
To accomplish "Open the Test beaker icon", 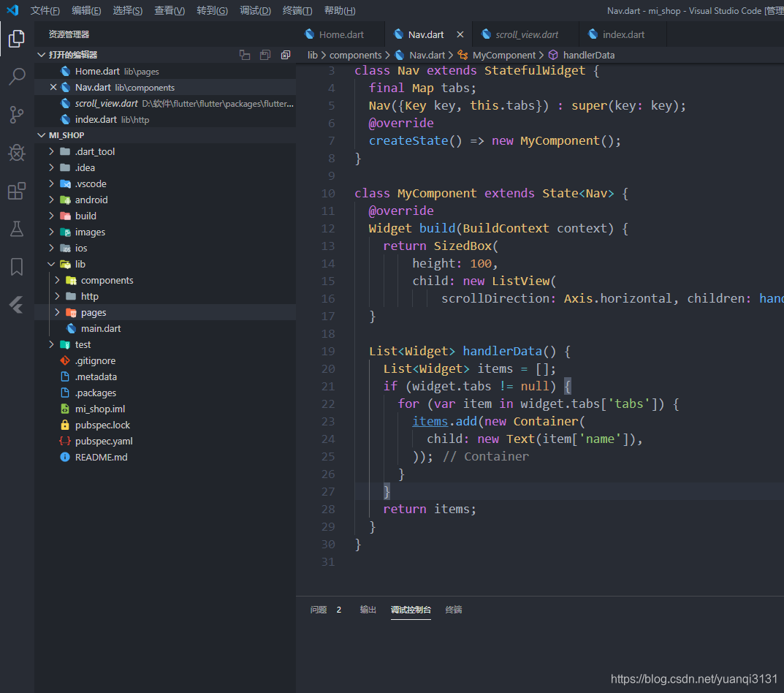I will tap(17, 229).
